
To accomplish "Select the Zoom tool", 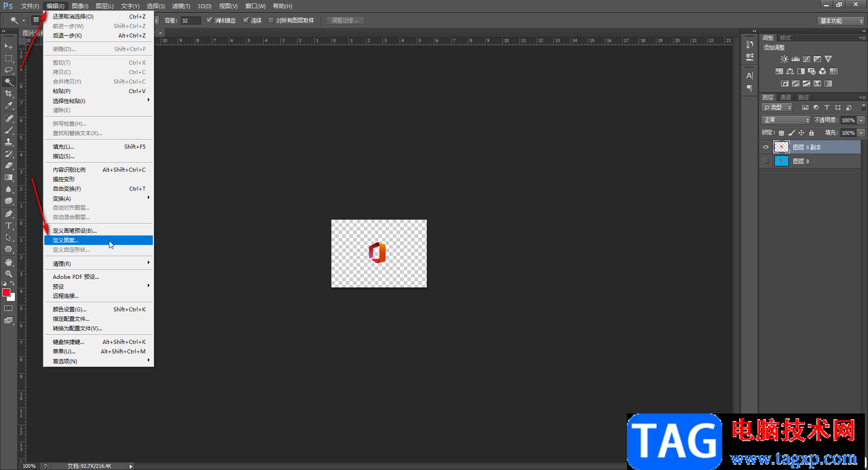I will click(9, 274).
